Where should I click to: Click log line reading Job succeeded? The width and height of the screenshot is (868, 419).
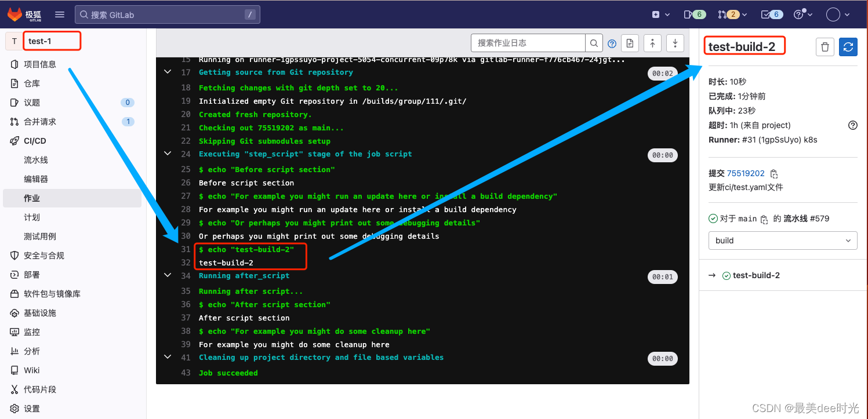point(228,373)
